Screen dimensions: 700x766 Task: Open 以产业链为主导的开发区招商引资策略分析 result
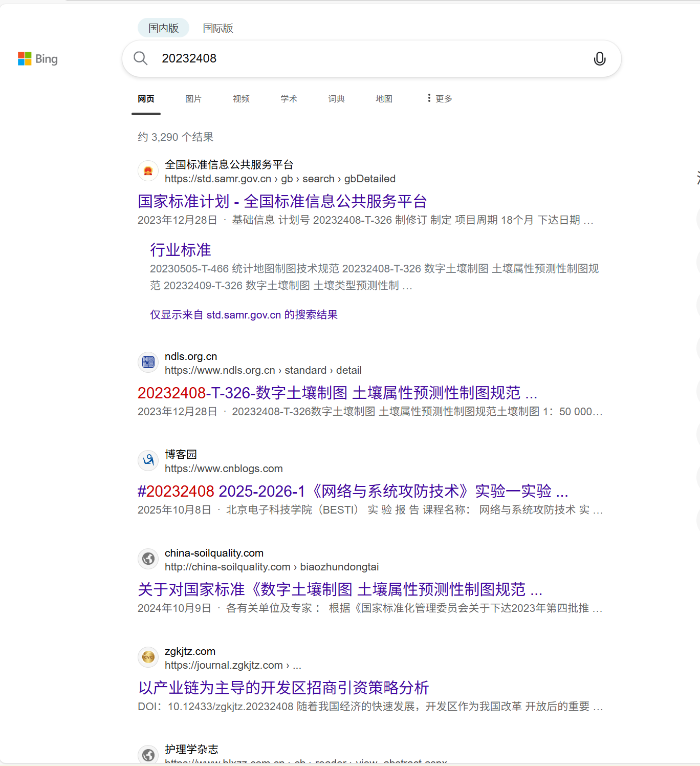283,688
